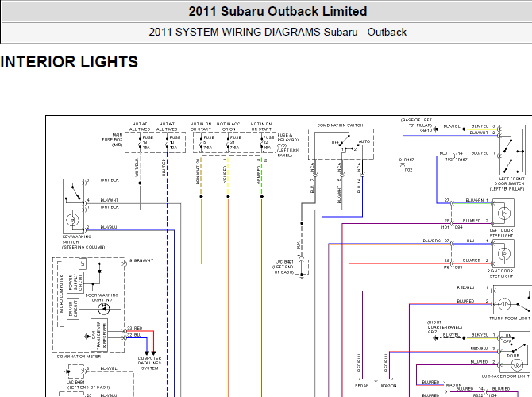Click the '33 RED' pin label
This screenshot has height=397, width=532.
[135, 328]
